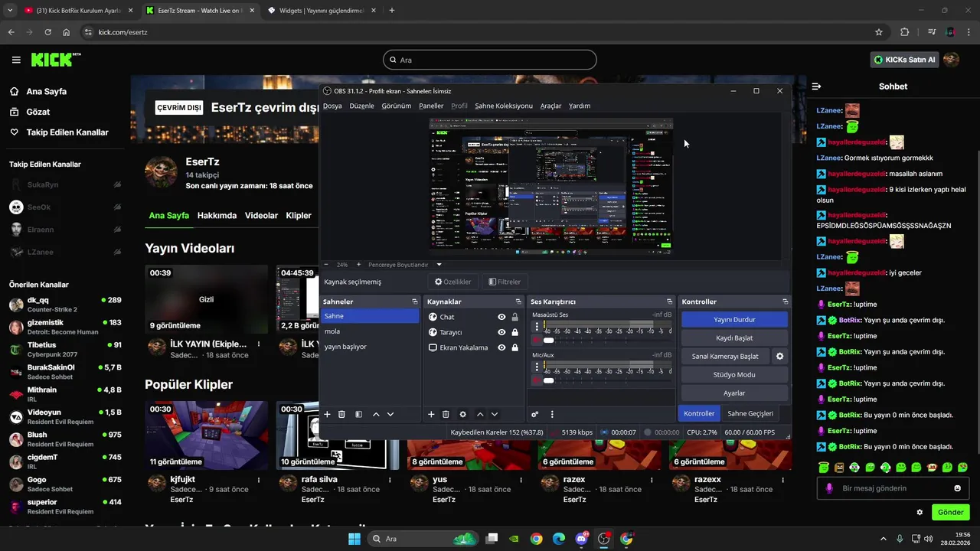Collapse the Sohbet chat panel icon
This screenshot has height=551, width=980.
pos(816,86)
